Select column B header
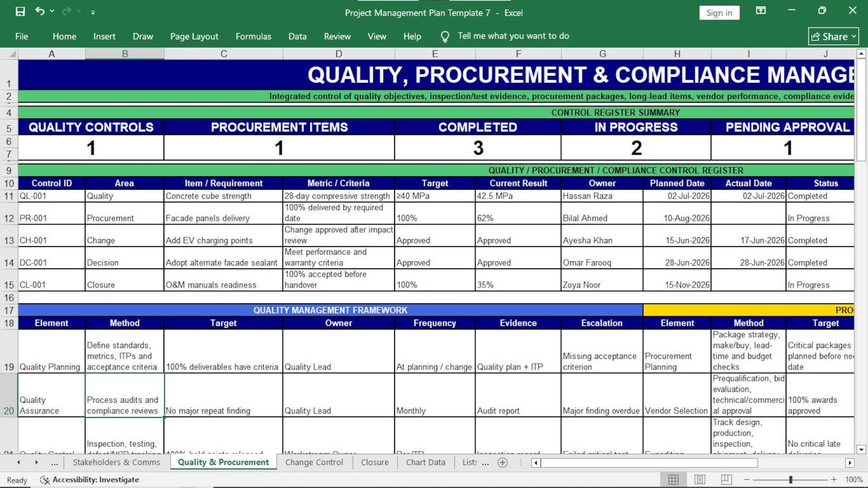 [125, 54]
